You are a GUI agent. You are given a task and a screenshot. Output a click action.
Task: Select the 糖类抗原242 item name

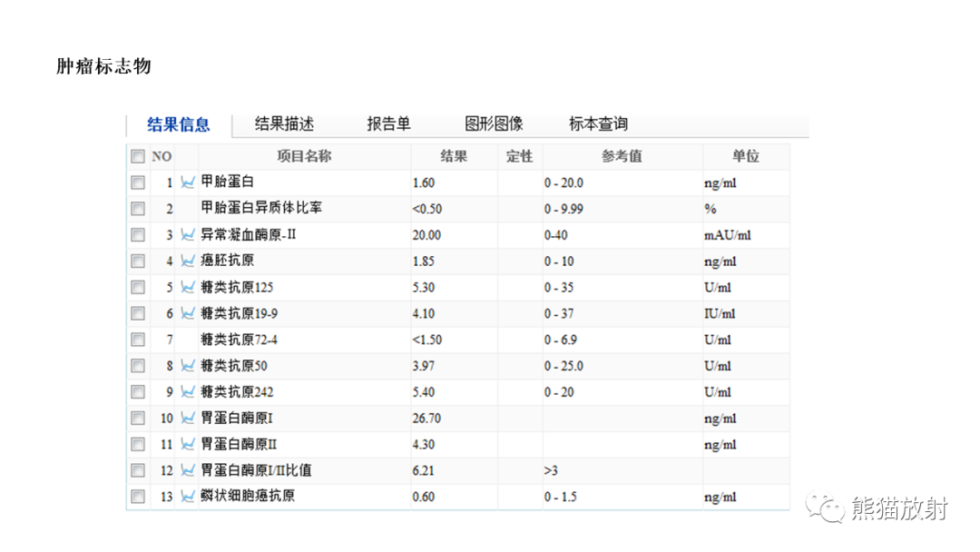[237, 392]
